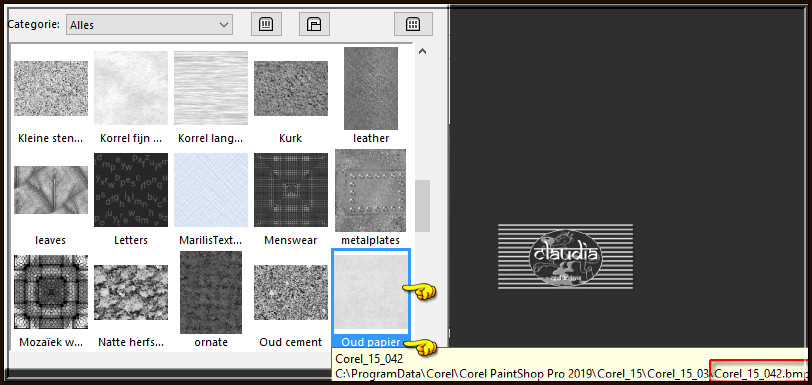The image size is (812, 385).
Task: Select the Menswear texture thumbnail
Action: tap(291, 190)
